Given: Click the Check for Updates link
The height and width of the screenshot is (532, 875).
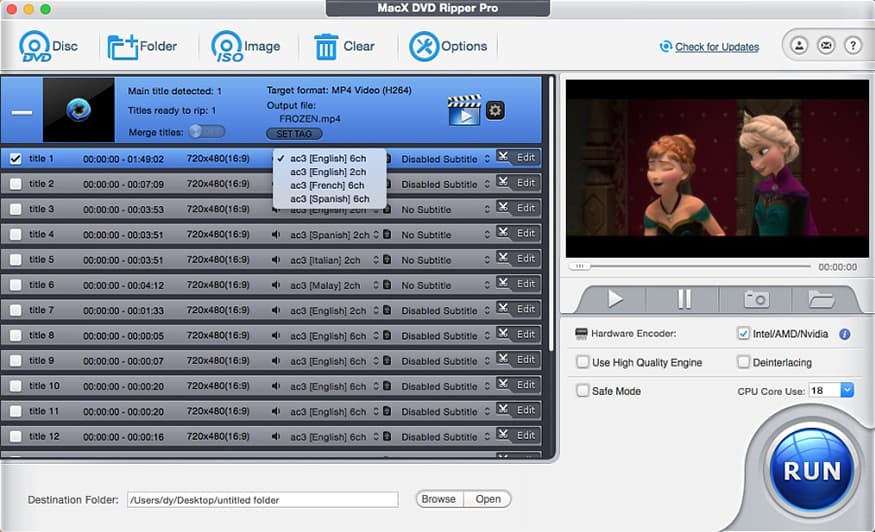Looking at the screenshot, I should (x=716, y=47).
